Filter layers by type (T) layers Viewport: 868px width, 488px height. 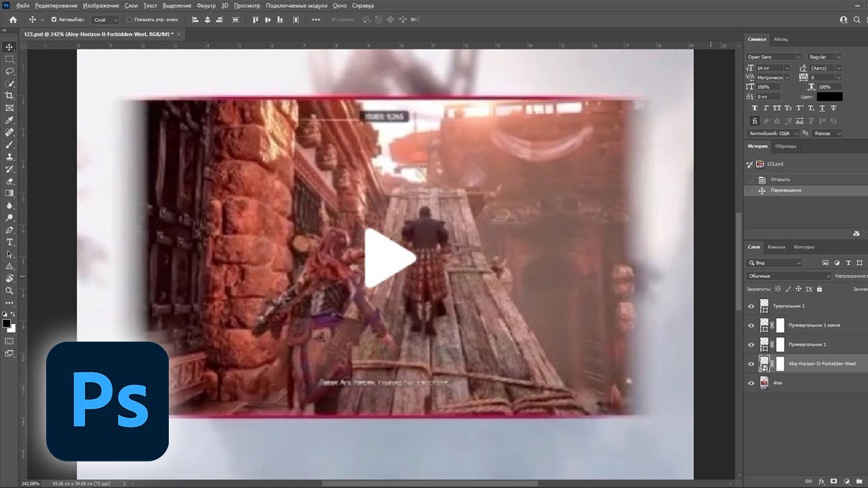point(848,262)
